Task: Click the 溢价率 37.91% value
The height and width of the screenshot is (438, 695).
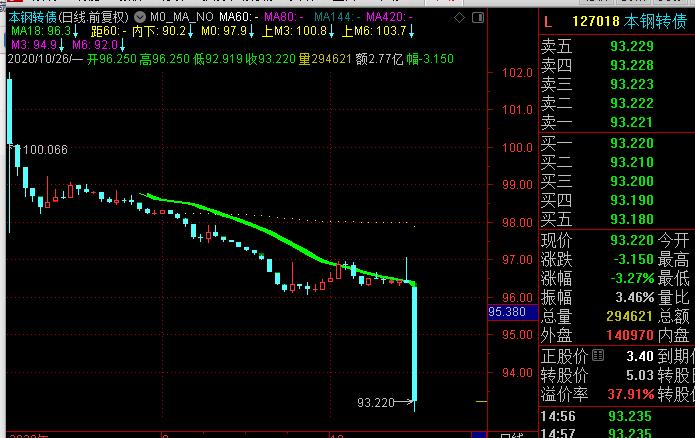Action: (631, 395)
